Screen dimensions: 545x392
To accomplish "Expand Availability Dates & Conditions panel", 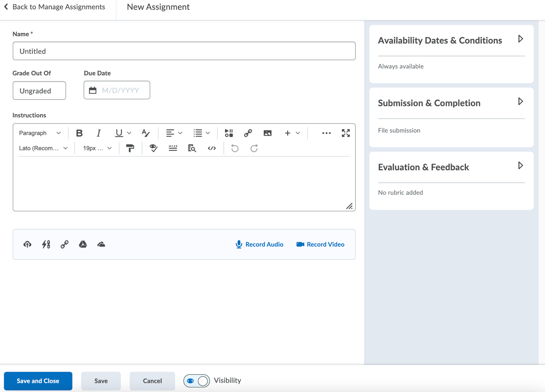I will (x=520, y=39).
